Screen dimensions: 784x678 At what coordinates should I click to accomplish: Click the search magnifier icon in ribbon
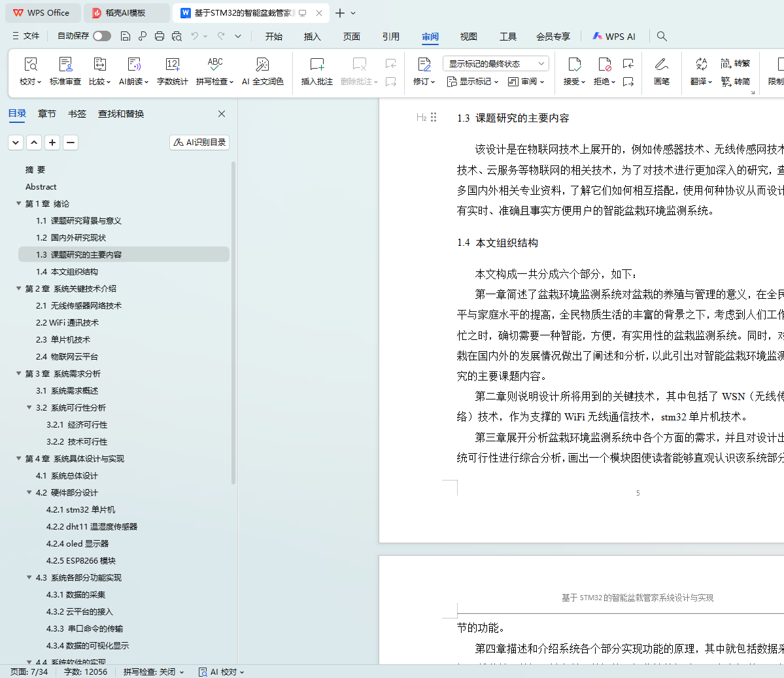[662, 36]
